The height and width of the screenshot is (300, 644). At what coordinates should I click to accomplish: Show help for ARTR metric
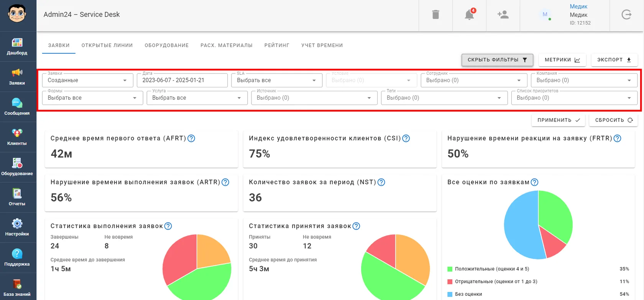point(225,182)
